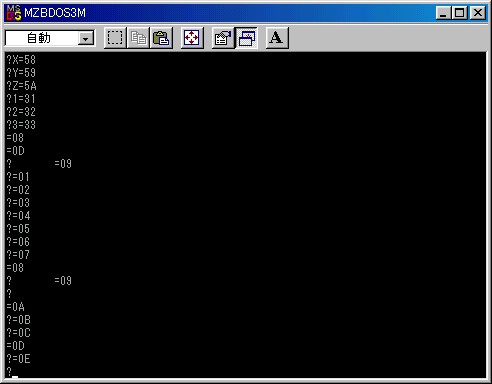This screenshot has height=384, width=492.
Task: Click the MZBDOS3M title bar text
Action: [x=55, y=13]
